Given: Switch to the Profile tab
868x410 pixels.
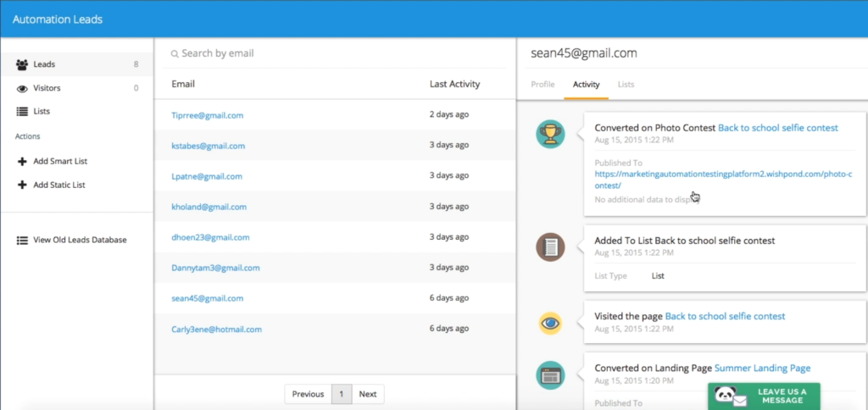Looking at the screenshot, I should coord(542,85).
